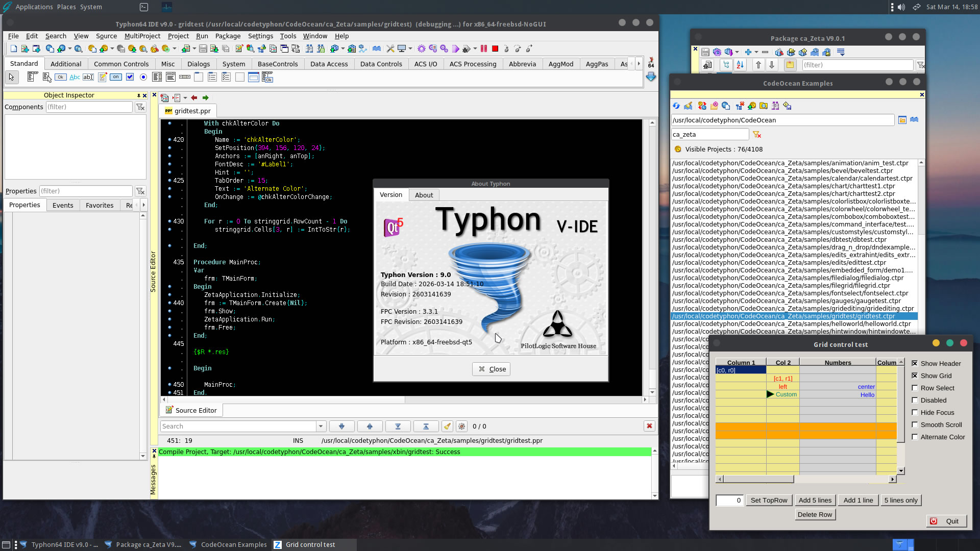Click the red back arrow in editor

[x=194, y=98]
